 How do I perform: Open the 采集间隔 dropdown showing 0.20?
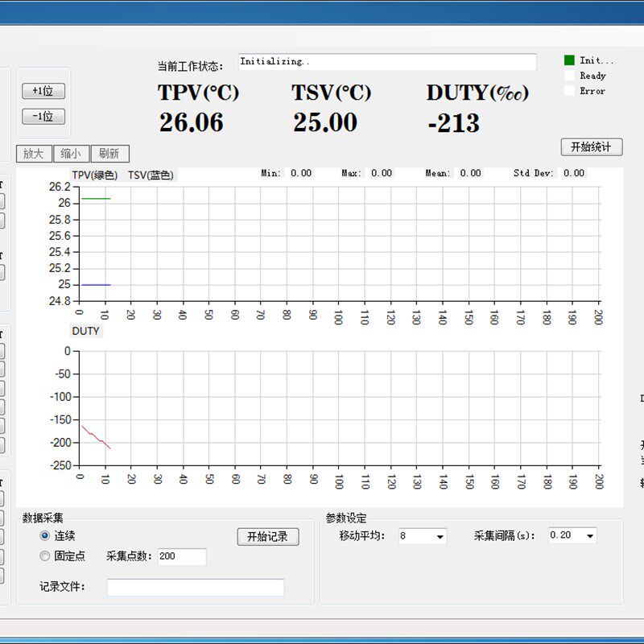click(572, 535)
